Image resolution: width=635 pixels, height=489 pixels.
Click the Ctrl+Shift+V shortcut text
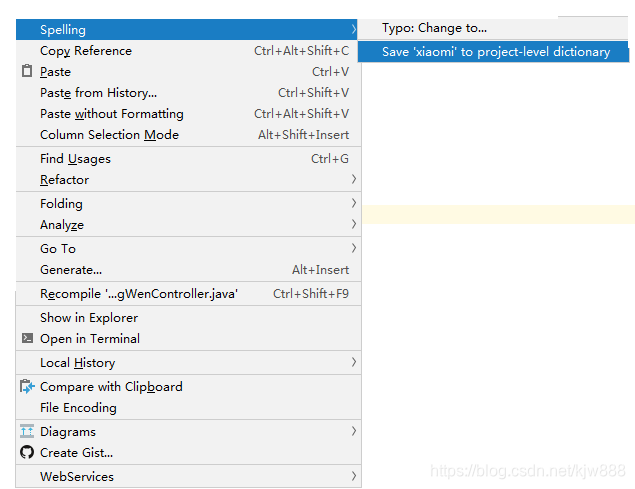pyautogui.click(x=313, y=93)
